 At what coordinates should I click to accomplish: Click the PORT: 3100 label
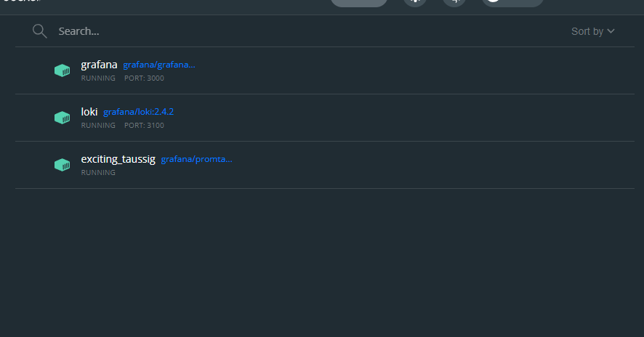click(144, 126)
